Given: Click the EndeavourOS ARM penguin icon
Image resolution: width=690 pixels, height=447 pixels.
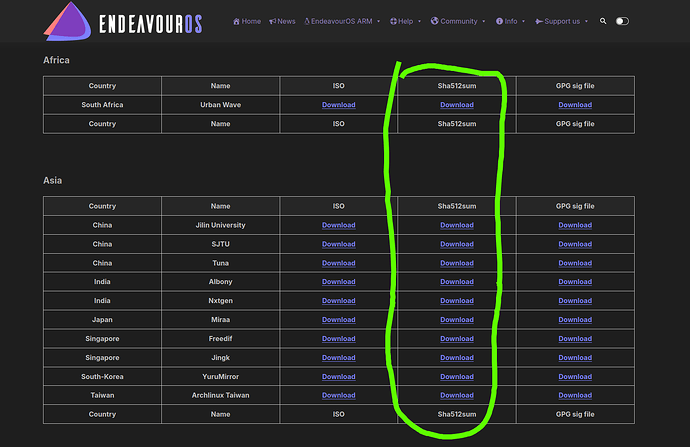Looking at the screenshot, I should click(x=307, y=21).
